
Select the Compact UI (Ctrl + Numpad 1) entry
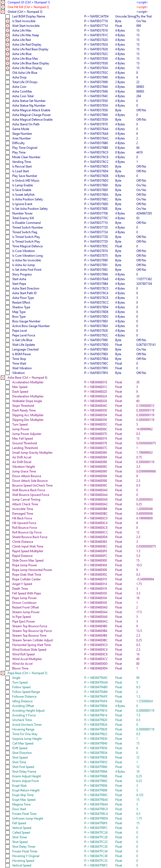[29, 2]
